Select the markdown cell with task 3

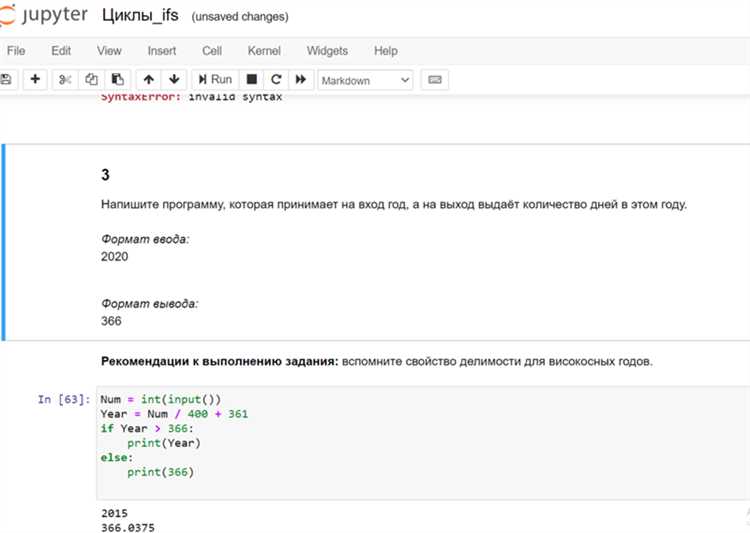click(x=400, y=240)
